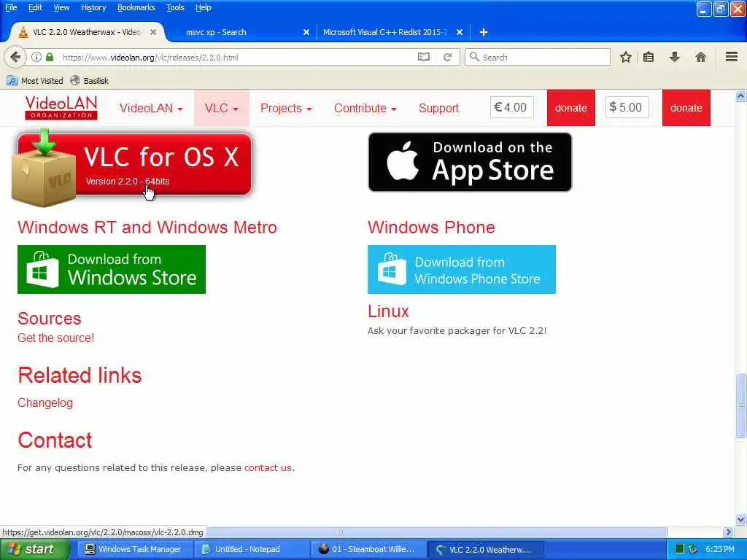The image size is (747, 560).
Task: Click the dollar 5.00 donation amount field
Action: tap(627, 107)
